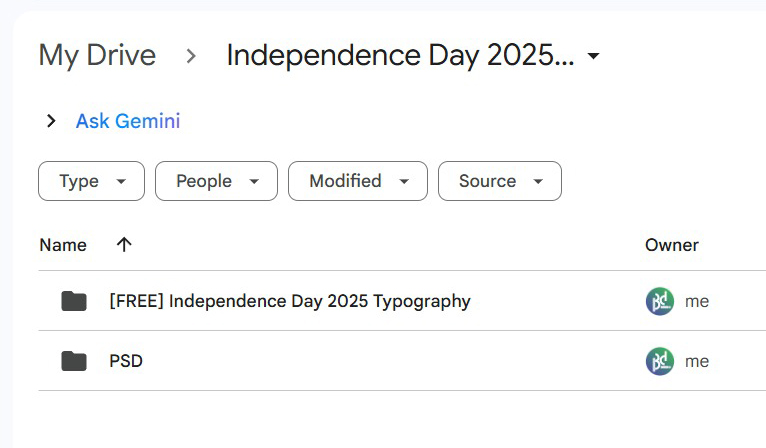Go to My Drive in breadcrumb
Image resolution: width=766 pixels, height=448 pixels.
coord(97,55)
